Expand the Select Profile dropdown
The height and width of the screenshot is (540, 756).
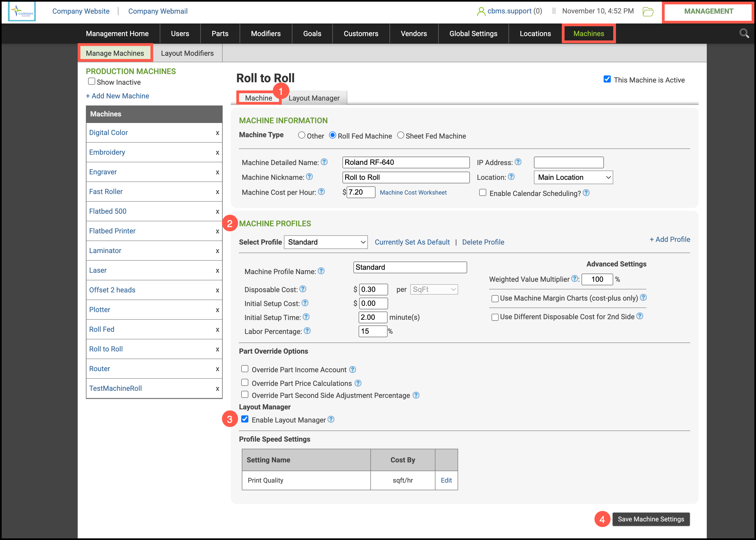click(325, 242)
